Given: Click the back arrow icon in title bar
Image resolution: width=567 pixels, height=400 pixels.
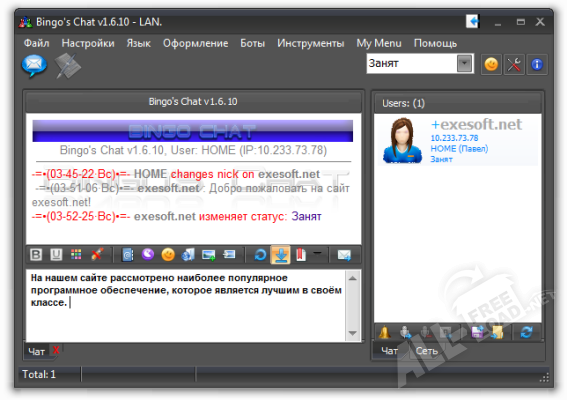Looking at the screenshot, I should click(x=473, y=21).
